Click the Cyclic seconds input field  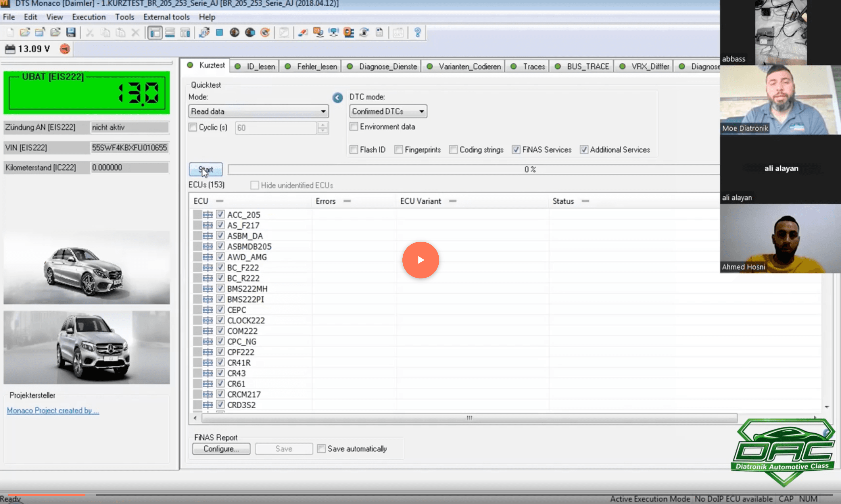[276, 128]
